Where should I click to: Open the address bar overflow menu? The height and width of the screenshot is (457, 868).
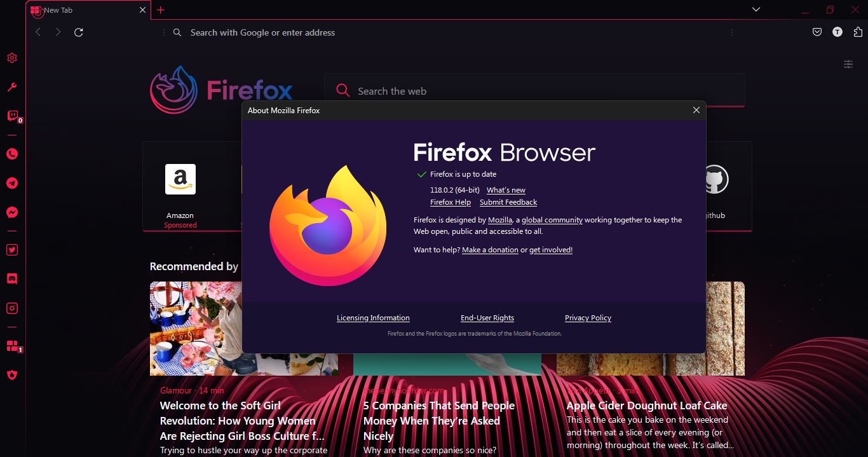tap(731, 32)
